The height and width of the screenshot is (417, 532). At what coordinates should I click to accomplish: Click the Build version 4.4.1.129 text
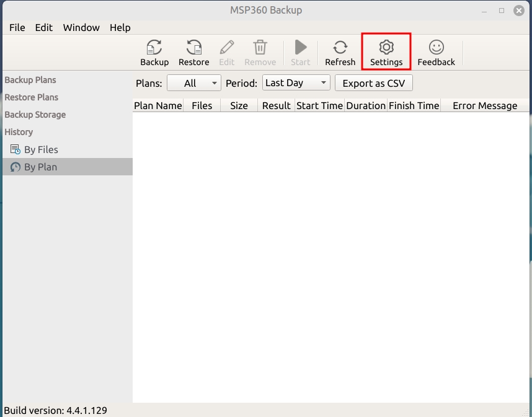[56, 411]
